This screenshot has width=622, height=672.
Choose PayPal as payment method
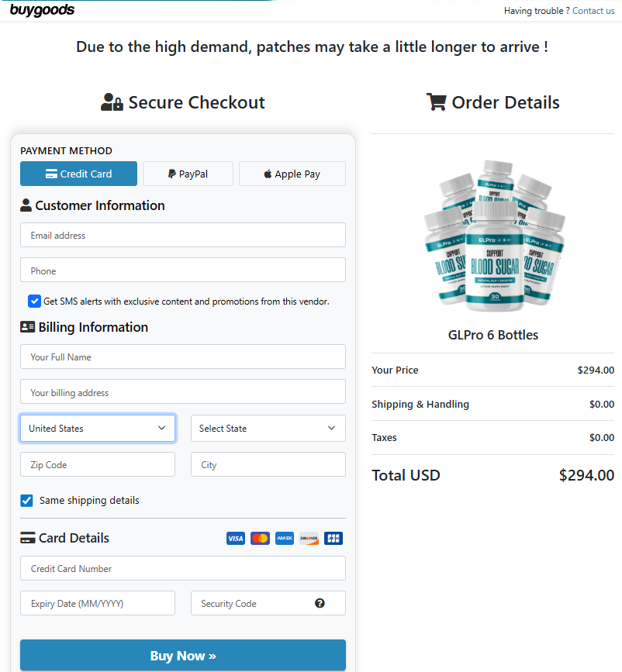(x=188, y=174)
